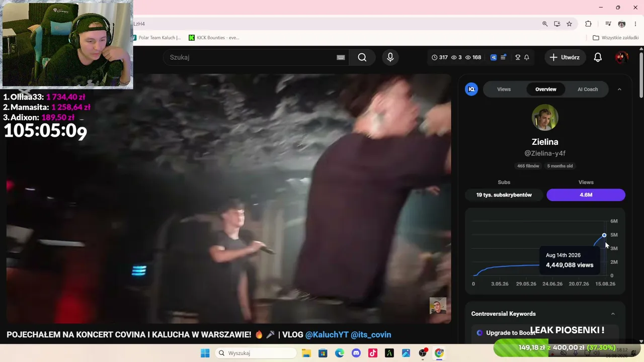Click the channel watermark thumbnail in the video
The height and width of the screenshot is (362, 644).
pyautogui.click(x=438, y=306)
